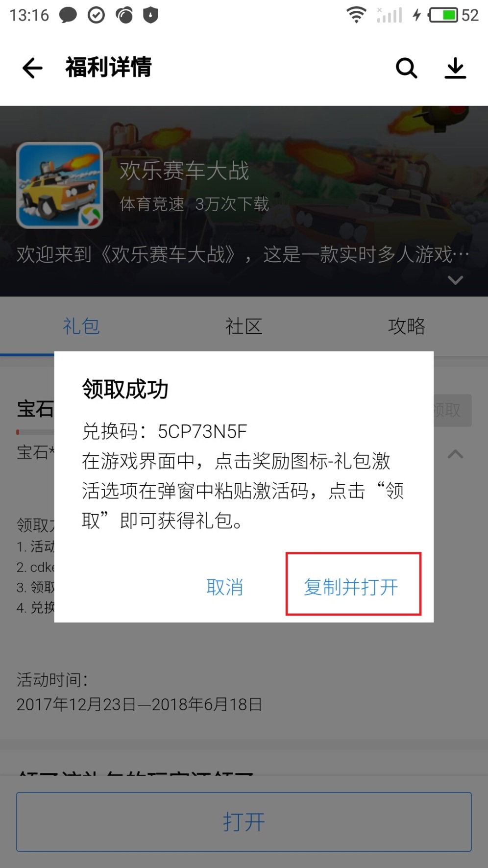Switch to the 社区 tab
The height and width of the screenshot is (868, 488).
[244, 326]
